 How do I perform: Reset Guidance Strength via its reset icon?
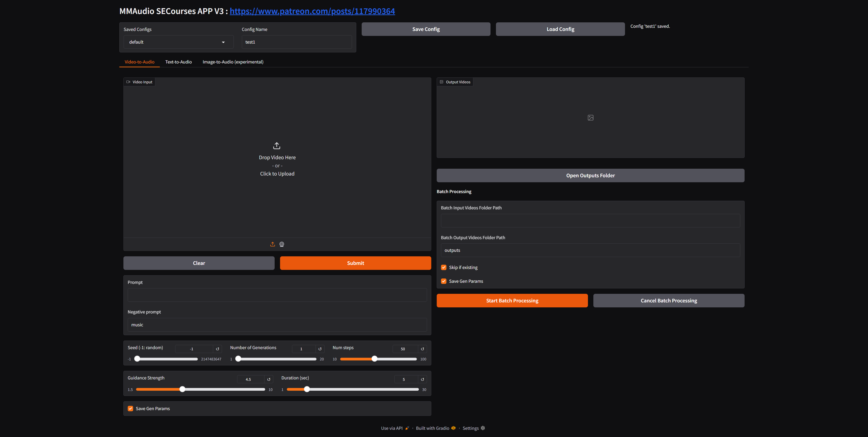tap(269, 379)
